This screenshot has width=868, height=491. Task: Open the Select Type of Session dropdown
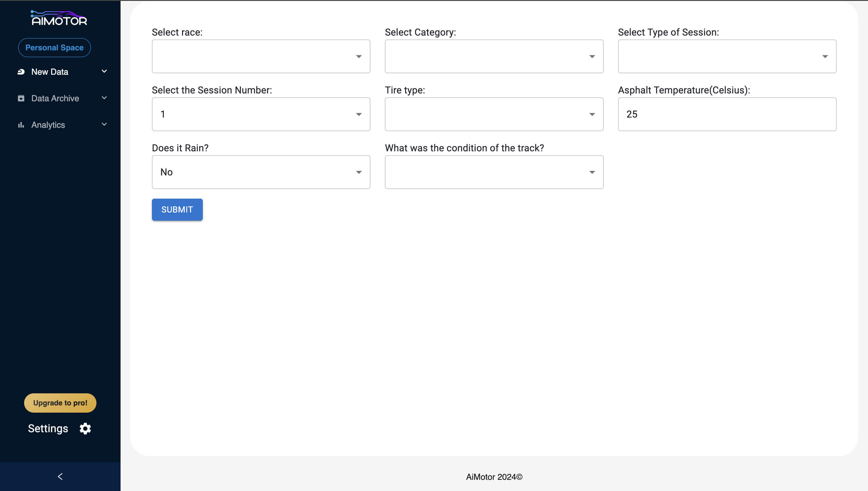coord(727,56)
